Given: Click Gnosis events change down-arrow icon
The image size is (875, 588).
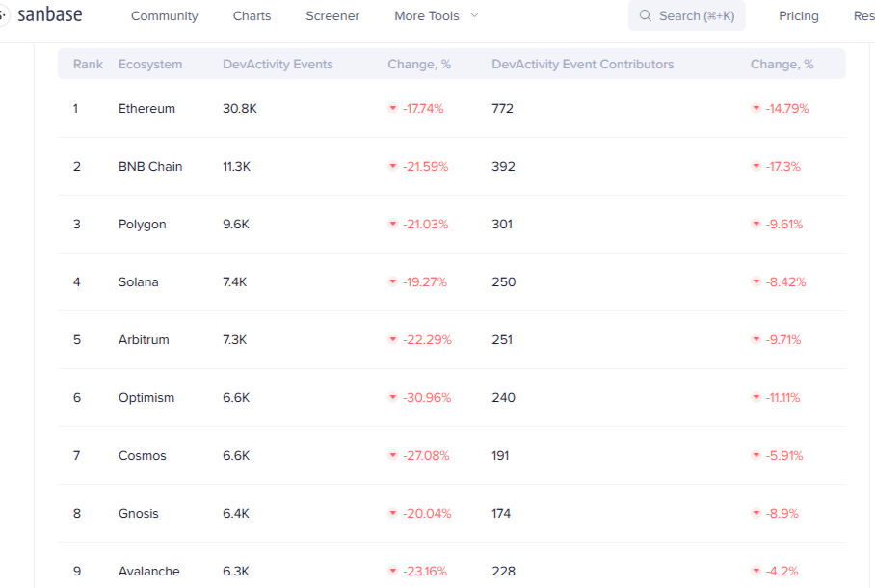Looking at the screenshot, I should [x=393, y=513].
